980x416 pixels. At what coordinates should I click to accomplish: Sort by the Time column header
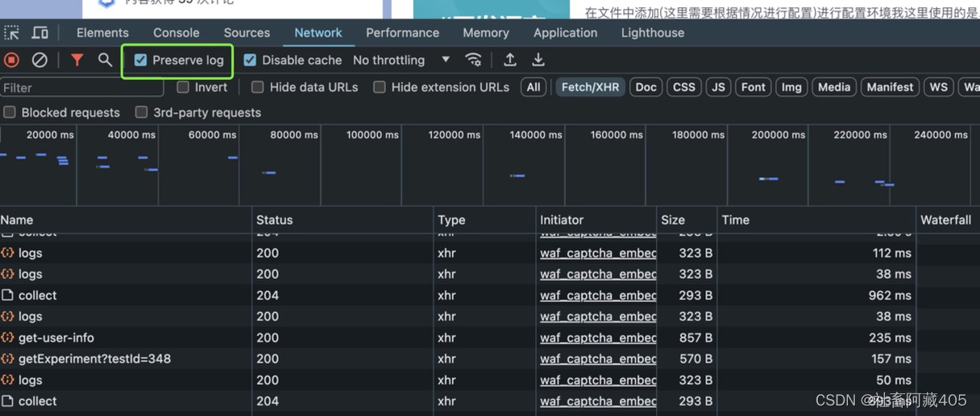816,219
